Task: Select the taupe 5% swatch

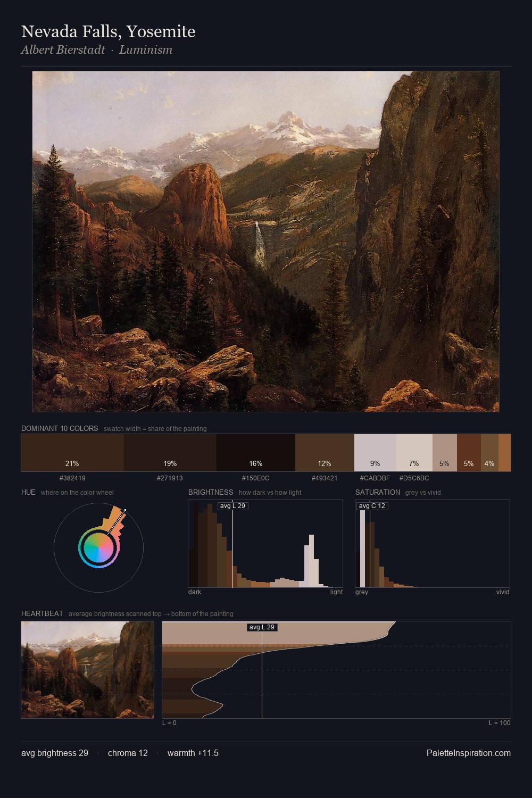Action: point(445,453)
